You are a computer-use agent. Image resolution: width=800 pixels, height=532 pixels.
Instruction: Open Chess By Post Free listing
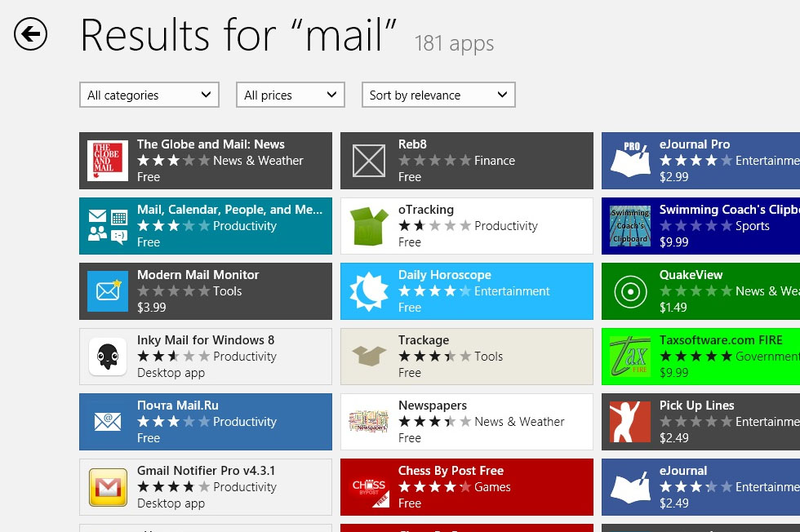click(467, 487)
